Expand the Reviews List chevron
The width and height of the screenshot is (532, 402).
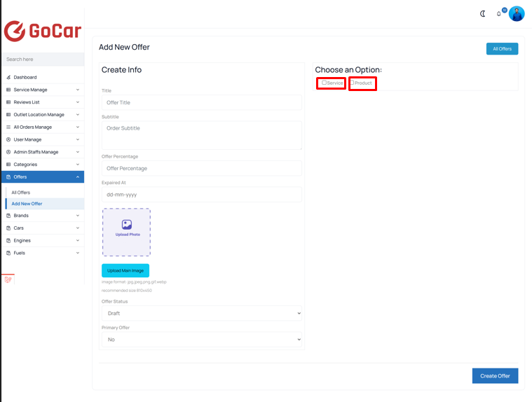(x=78, y=102)
